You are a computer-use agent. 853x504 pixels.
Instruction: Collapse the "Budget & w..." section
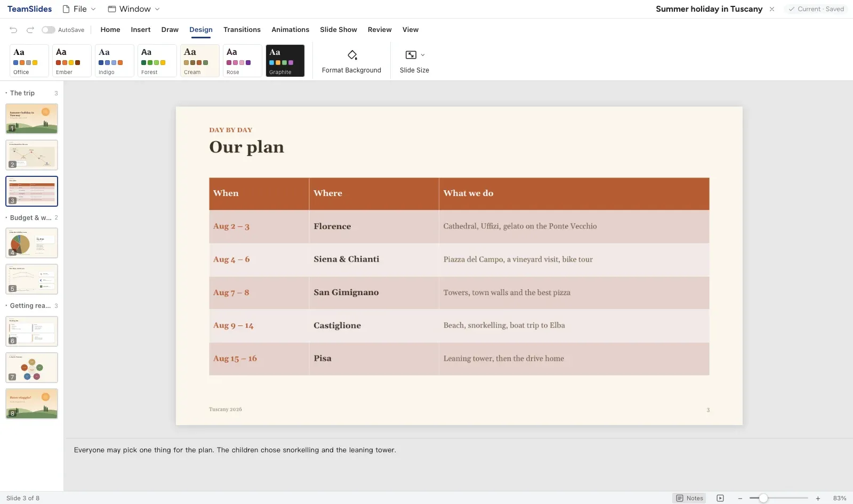(31, 218)
